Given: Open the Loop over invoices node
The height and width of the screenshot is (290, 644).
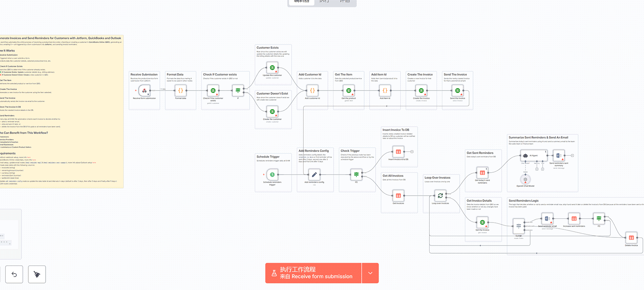Looking at the screenshot, I should coord(440,196).
